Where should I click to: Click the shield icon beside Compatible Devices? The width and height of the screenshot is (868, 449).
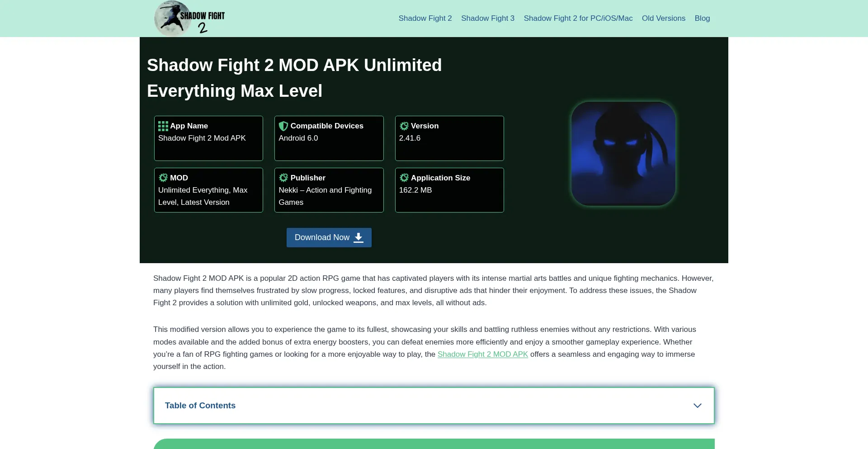283,126
